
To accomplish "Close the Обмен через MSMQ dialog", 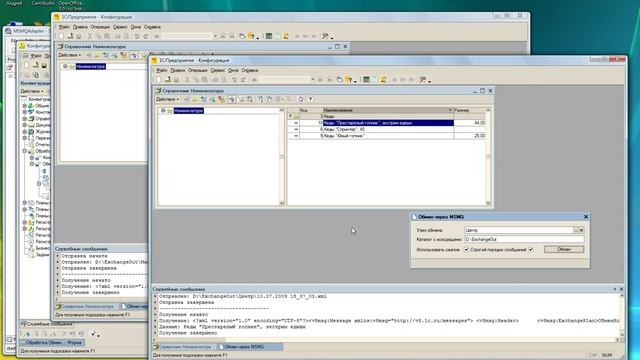I will 586,217.
